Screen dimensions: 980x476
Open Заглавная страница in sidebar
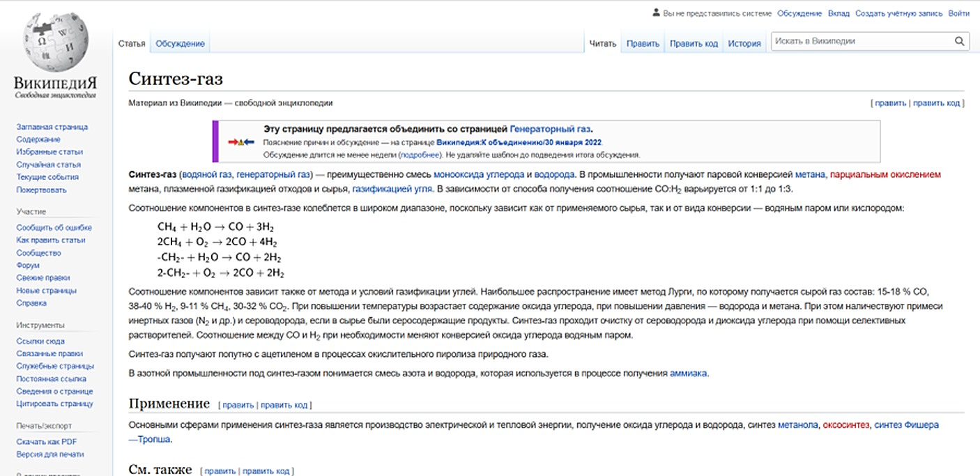(x=52, y=127)
